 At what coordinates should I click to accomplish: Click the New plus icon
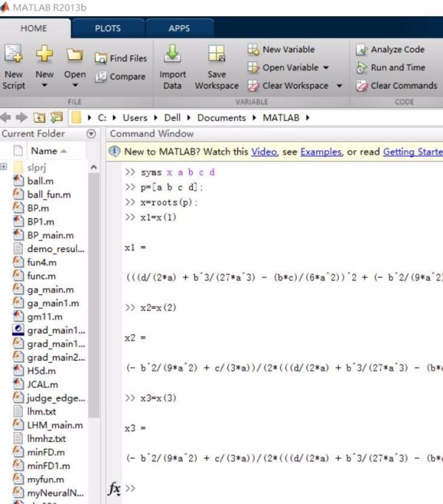44,53
